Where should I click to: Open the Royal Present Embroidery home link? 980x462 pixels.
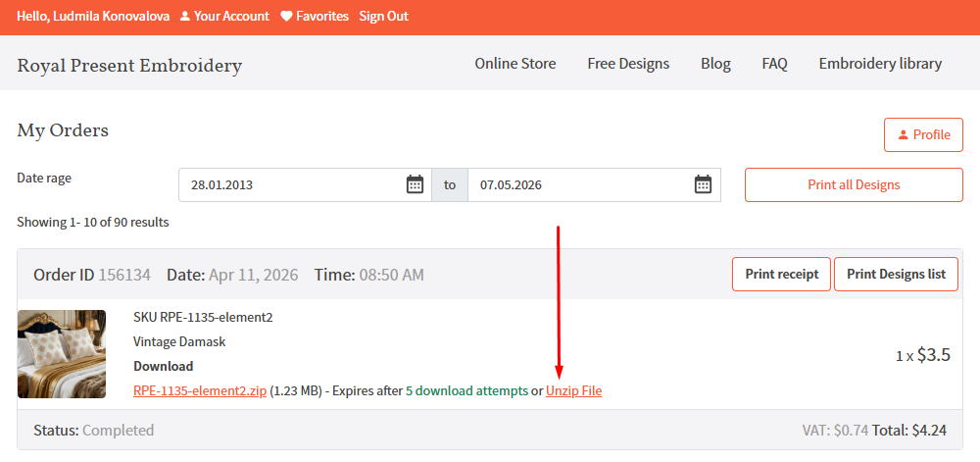tap(129, 65)
